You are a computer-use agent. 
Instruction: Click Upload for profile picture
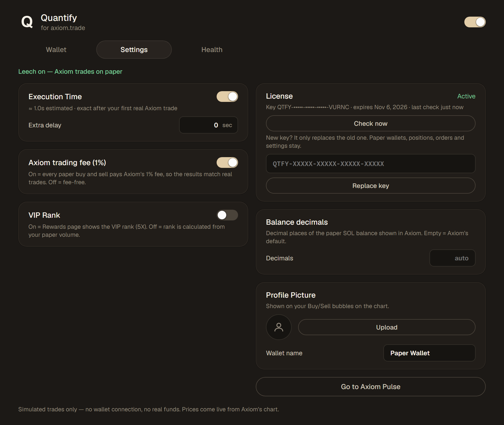coord(387,327)
